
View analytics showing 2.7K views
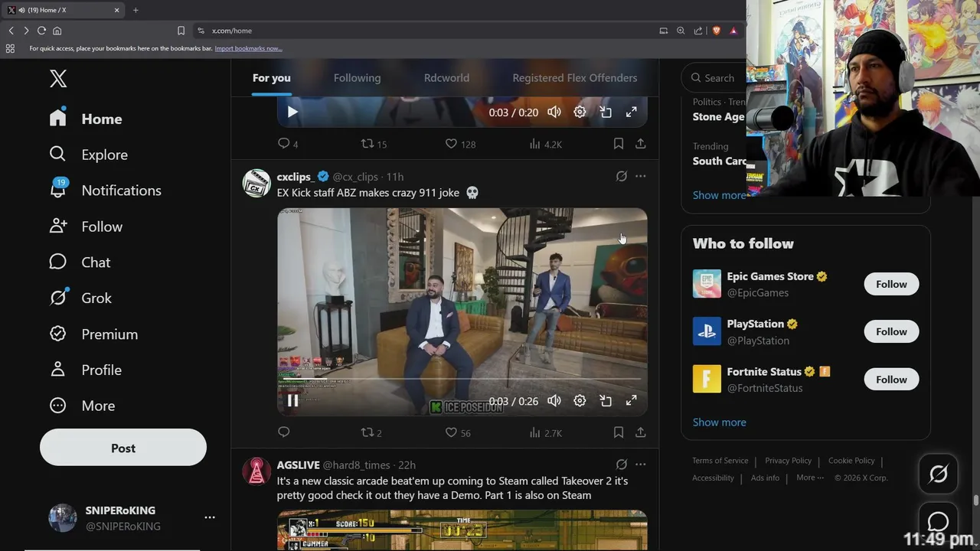tap(545, 432)
